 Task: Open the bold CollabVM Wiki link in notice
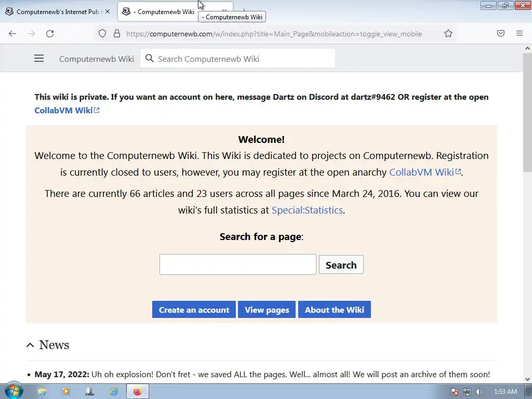pyautogui.click(x=67, y=110)
